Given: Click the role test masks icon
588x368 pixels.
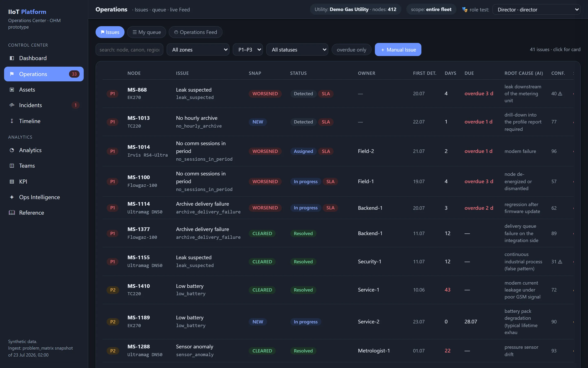Looking at the screenshot, I should (464, 9).
